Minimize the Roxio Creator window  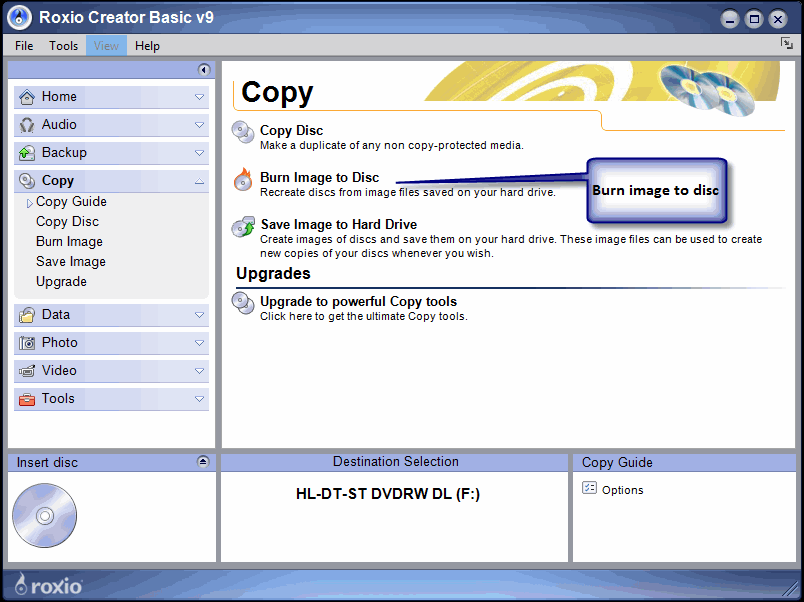point(729,19)
